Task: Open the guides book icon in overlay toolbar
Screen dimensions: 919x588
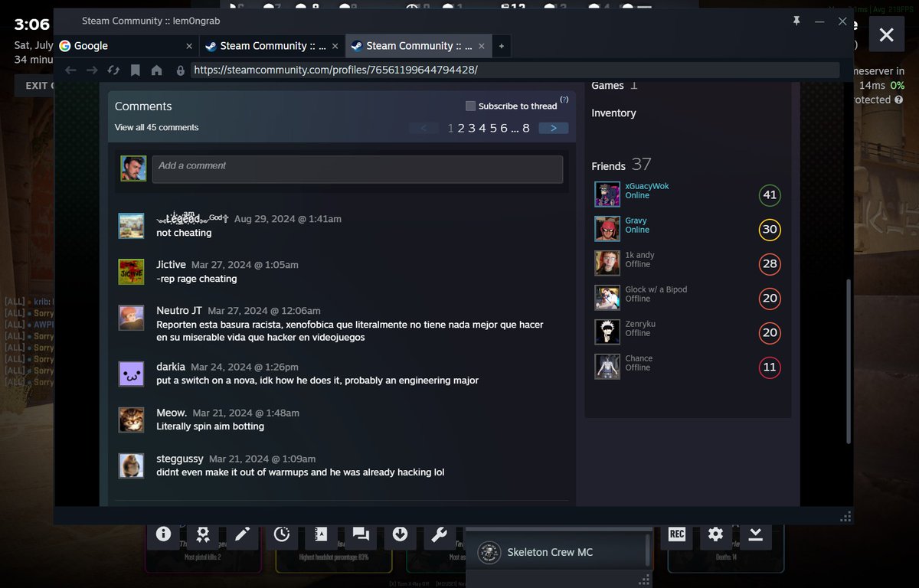Action: point(321,534)
